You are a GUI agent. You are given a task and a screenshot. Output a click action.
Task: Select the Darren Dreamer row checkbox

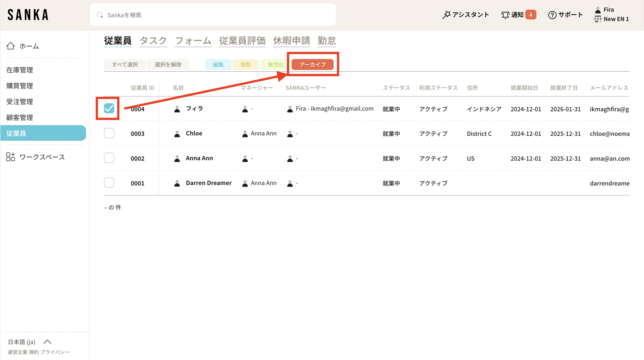109,183
